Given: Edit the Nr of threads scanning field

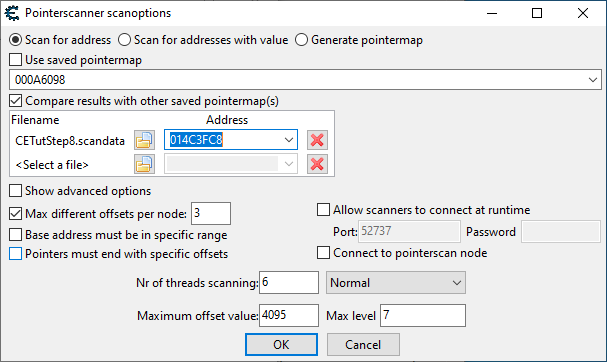Looking at the screenshot, I should tap(289, 282).
